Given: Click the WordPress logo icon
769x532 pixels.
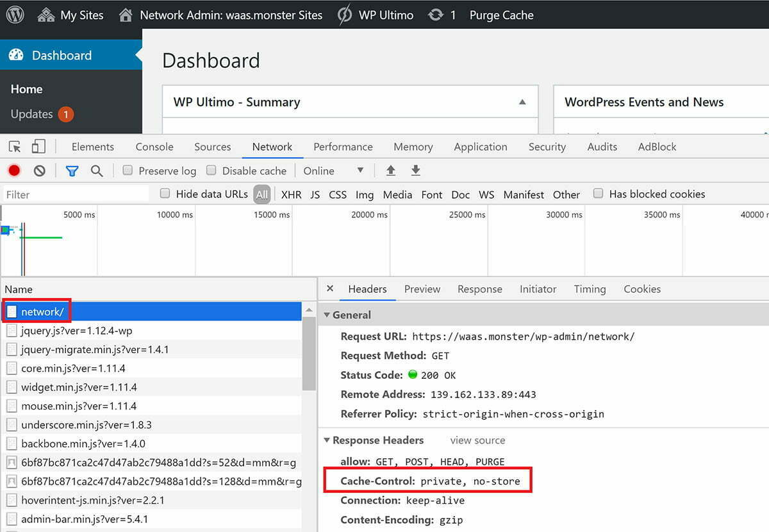Looking at the screenshot, I should 15,15.
